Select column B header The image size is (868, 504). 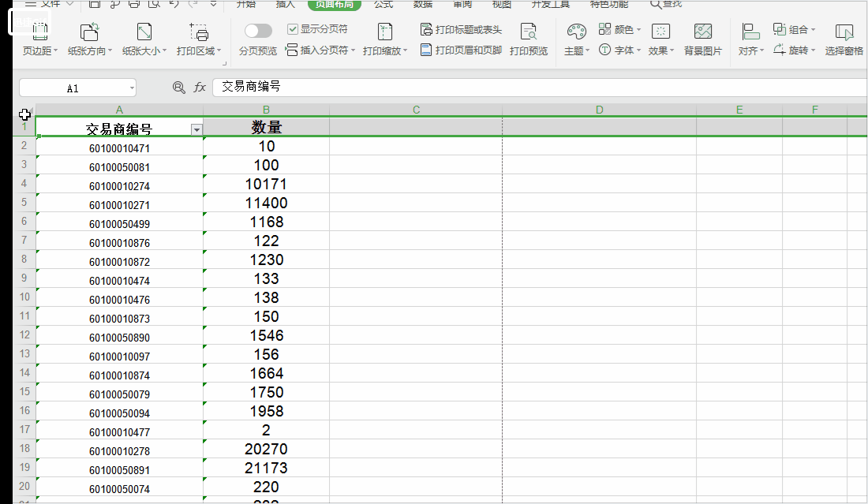[x=266, y=110]
